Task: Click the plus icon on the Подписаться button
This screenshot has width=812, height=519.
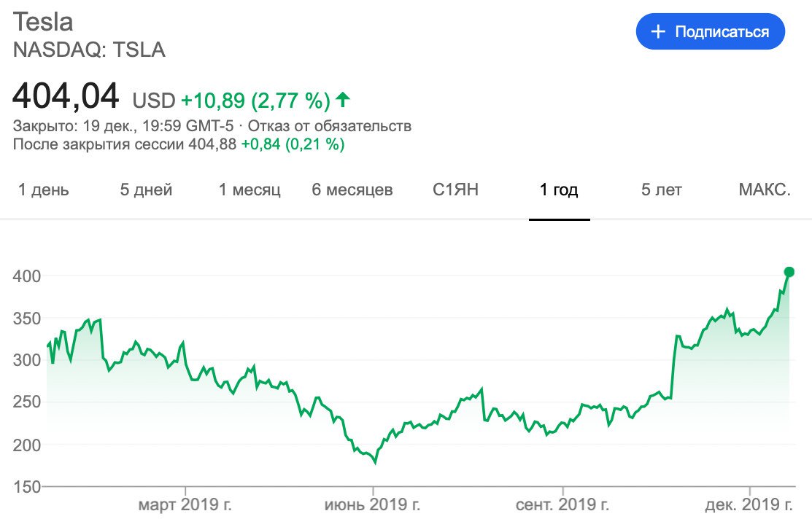Action: pyautogui.click(x=658, y=32)
